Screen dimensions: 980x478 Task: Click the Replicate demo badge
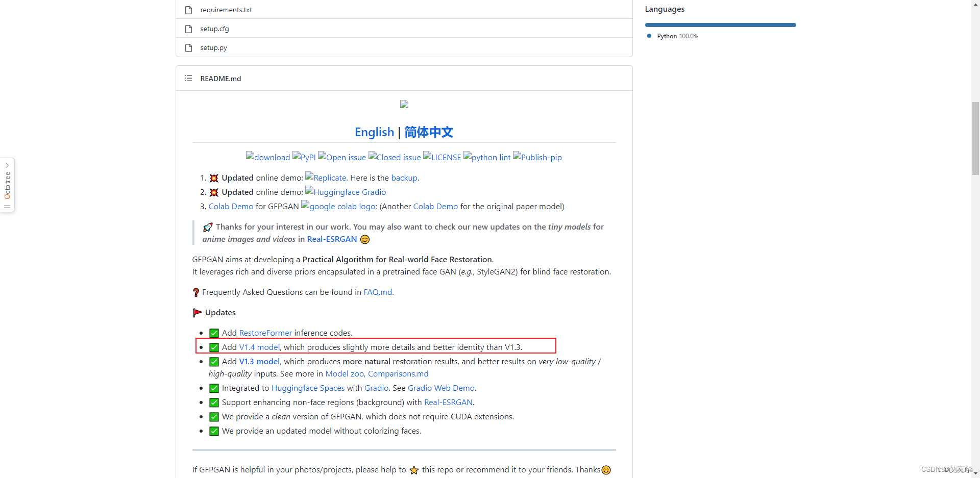(x=325, y=178)
